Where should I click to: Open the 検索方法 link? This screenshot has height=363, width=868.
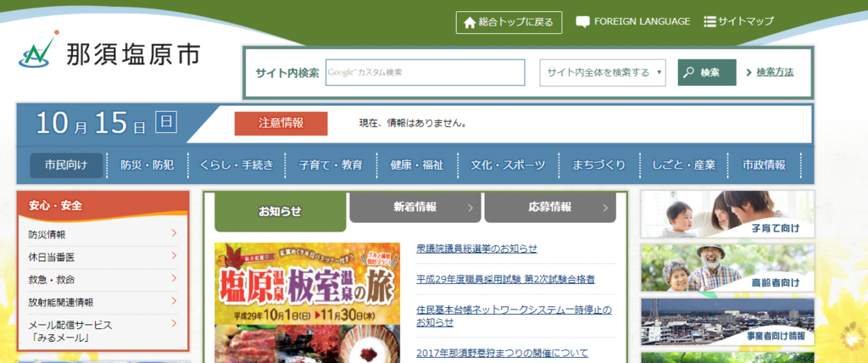775,72
